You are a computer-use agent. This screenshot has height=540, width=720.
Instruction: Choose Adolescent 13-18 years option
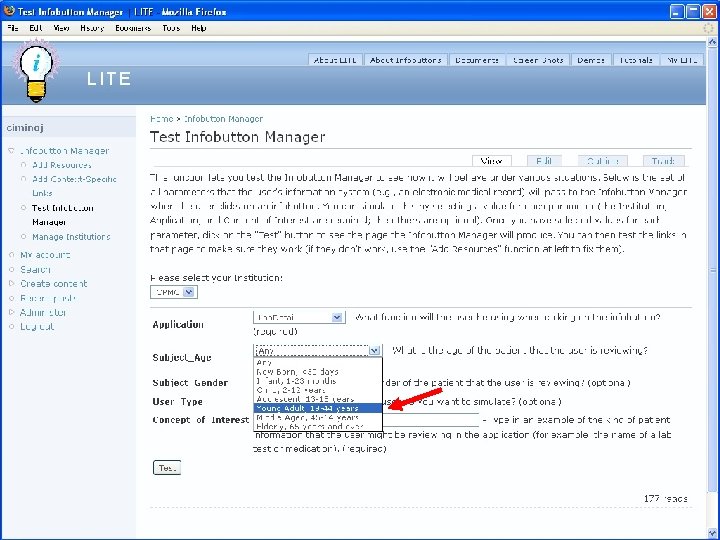318,399
